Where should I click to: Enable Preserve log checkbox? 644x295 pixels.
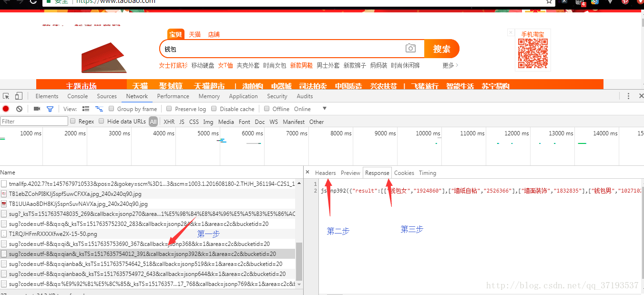pyautogui.click(x=169, y=109)
